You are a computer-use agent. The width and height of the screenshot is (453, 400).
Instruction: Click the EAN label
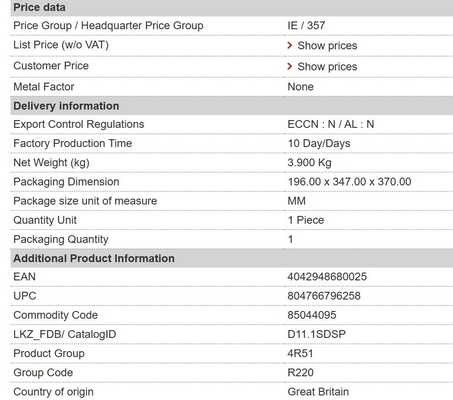coord(24,277)
